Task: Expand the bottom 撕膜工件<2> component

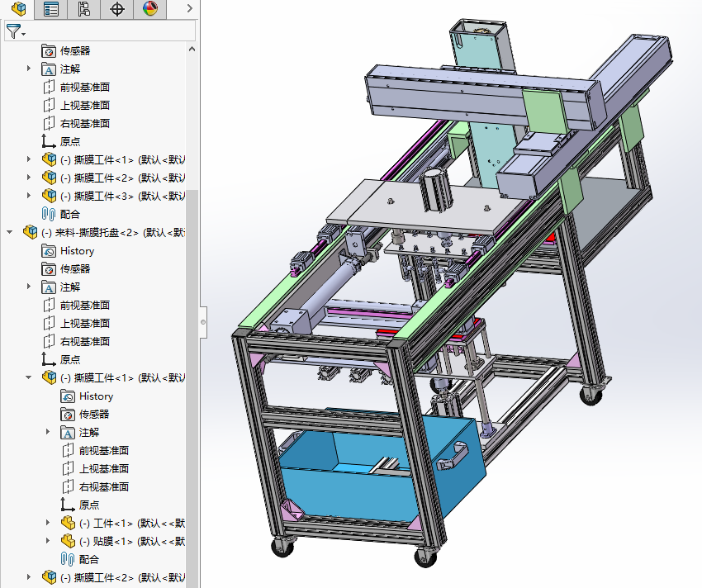Action: [x=29, y=577]
